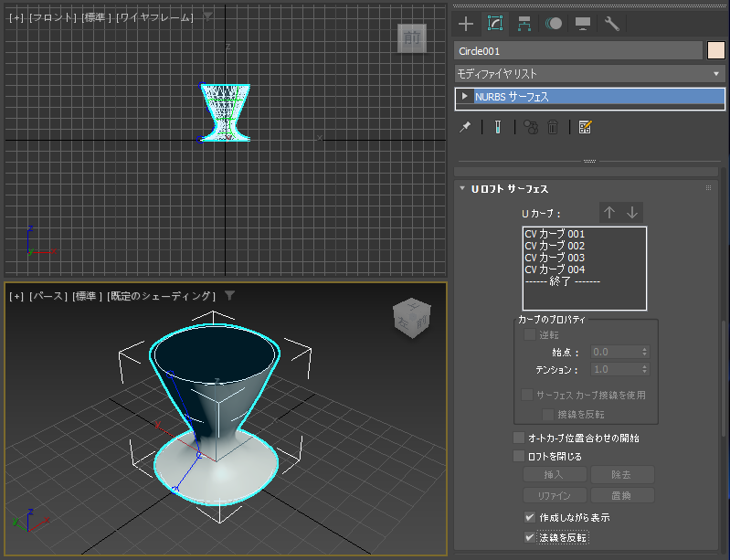Move U curve down with arrow
Screen dimensions: 730x560
pos(631,213)
